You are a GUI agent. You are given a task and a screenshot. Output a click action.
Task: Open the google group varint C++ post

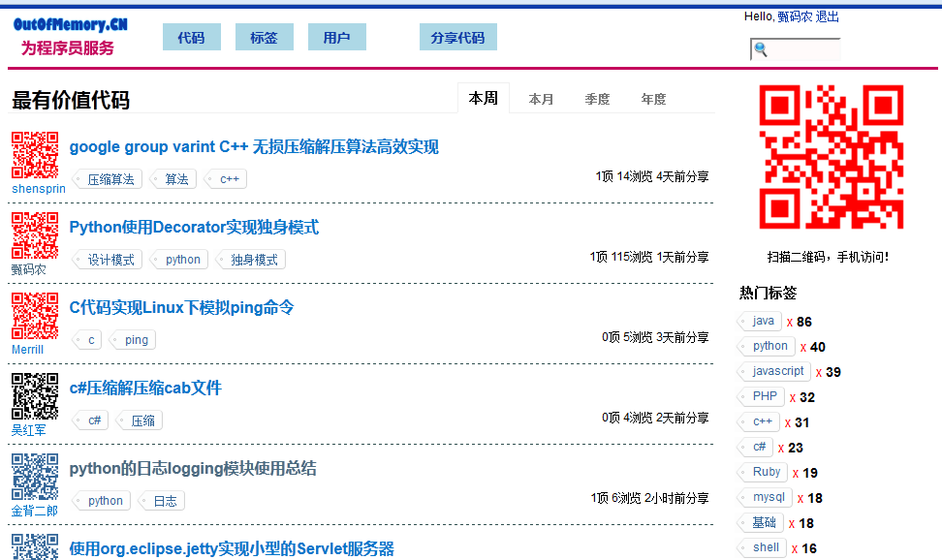coord(254,147)
